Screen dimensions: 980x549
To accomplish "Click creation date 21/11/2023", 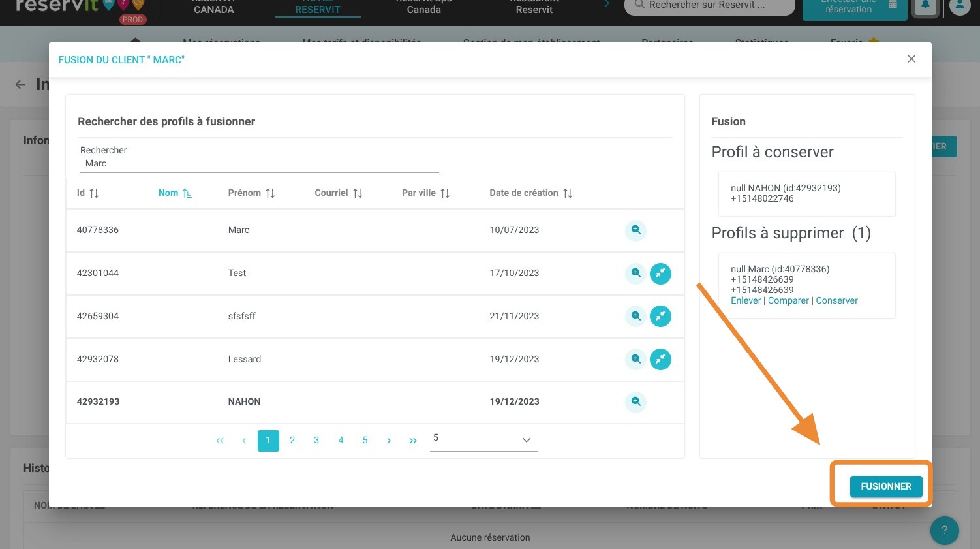I will pos(514,316).
